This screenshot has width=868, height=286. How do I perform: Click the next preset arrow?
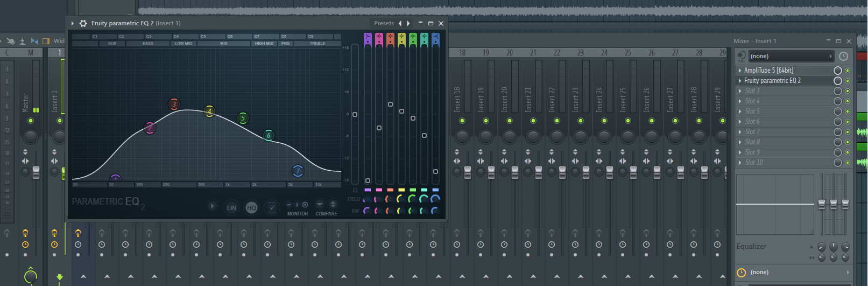pos(408,23)
